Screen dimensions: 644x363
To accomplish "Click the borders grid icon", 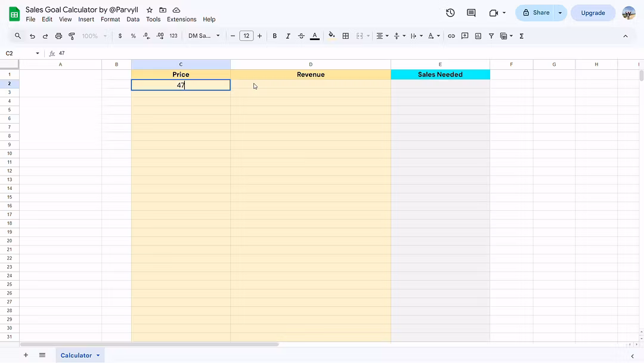I will pyautogui.click(x=345, y=36).
